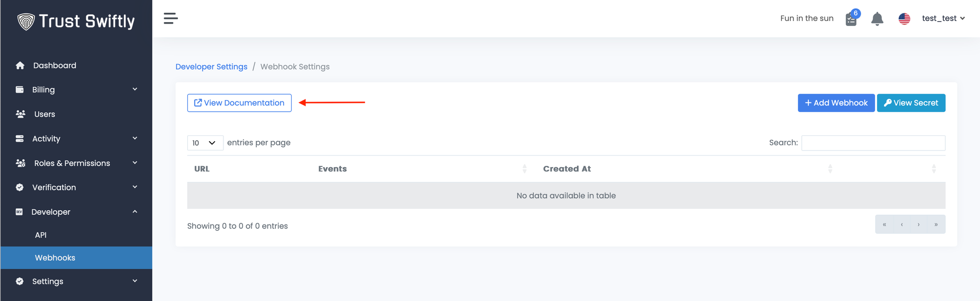Click the Trust Swiftly fingerprint logo
The image size is (980, 301).
26,22
